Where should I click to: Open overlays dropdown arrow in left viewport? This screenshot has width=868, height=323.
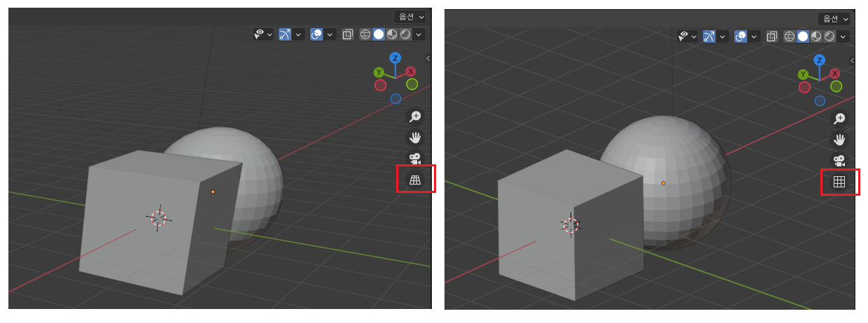pos(330,34)
